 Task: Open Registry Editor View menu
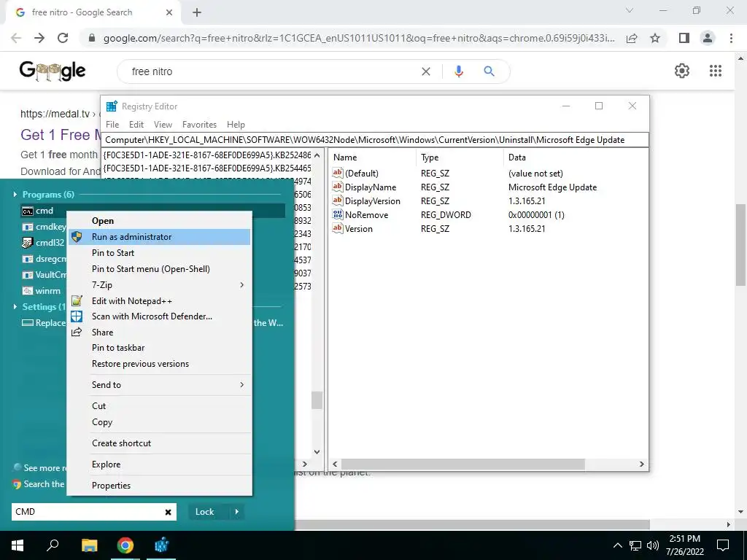pos(163,124)
